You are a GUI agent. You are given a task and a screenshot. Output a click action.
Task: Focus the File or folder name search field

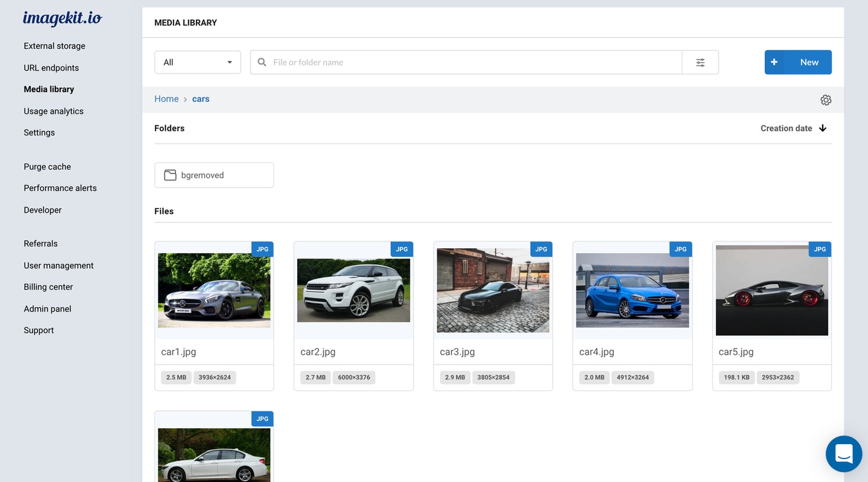click(466, 62)
